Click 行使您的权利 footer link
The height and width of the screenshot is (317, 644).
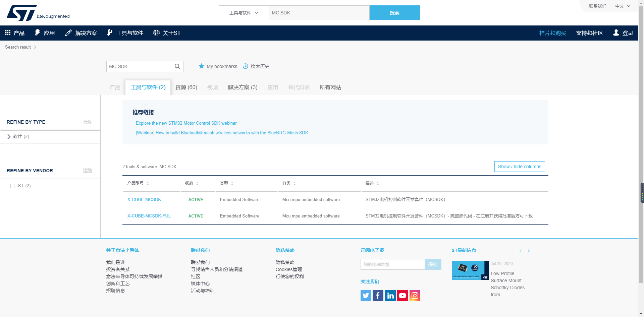point(290,276)
